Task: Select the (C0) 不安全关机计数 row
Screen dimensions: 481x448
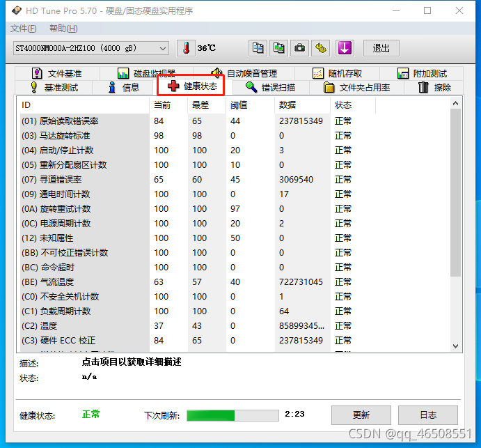Action: point(198,297)
